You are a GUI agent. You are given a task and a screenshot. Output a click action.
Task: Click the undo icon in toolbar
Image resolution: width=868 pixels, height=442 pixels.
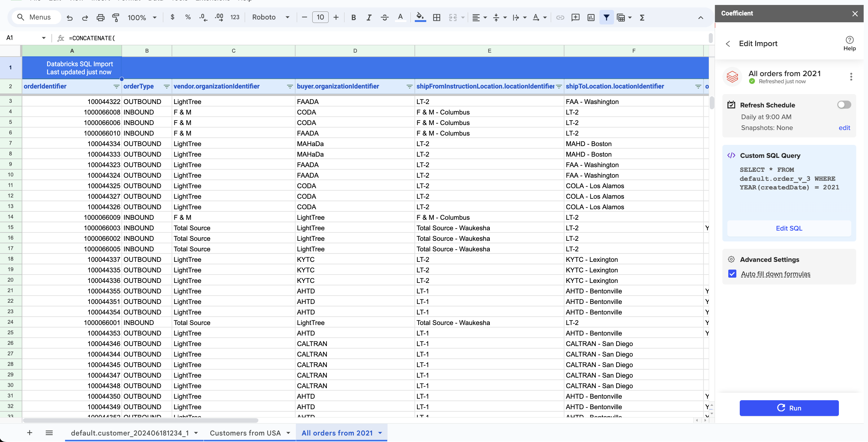pos(70,18)
